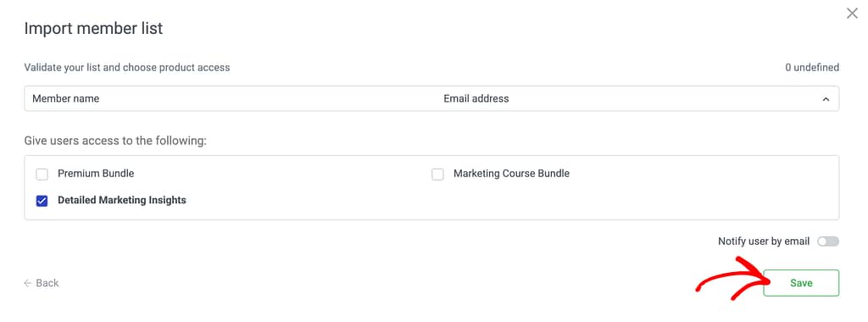The width and height of the screenshot is (868, 322).
Task: Uncheck the Detailed Marketing Insights checkbox
Action: pyautogui.click(x=42, y=201)
